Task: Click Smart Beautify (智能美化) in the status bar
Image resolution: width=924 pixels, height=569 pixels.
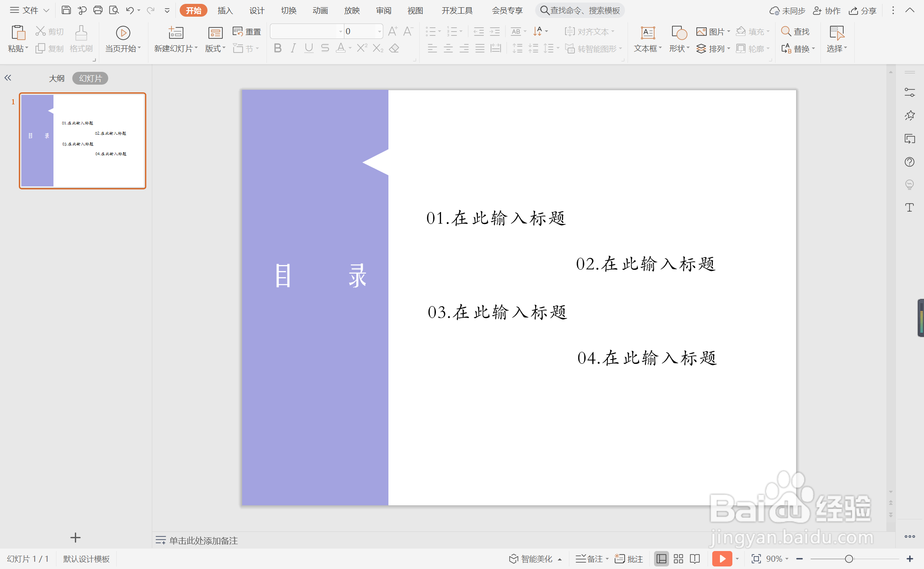Action: click(531, 559)
